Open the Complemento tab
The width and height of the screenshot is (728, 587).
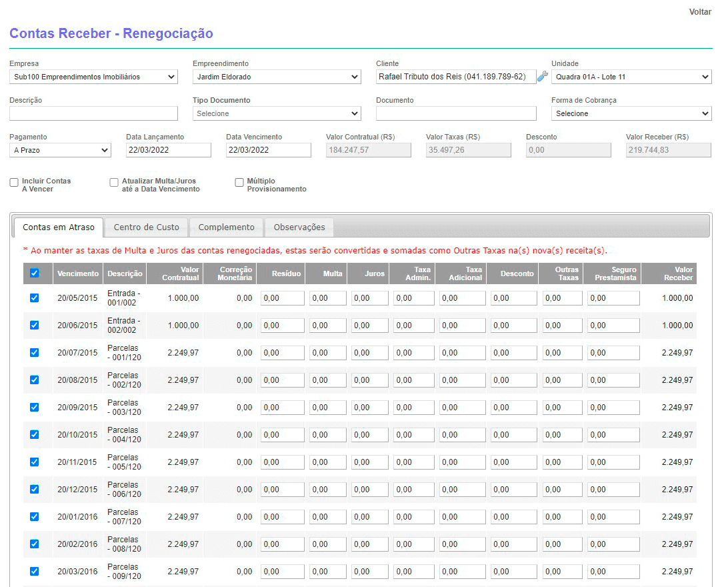tap(226, 227)
